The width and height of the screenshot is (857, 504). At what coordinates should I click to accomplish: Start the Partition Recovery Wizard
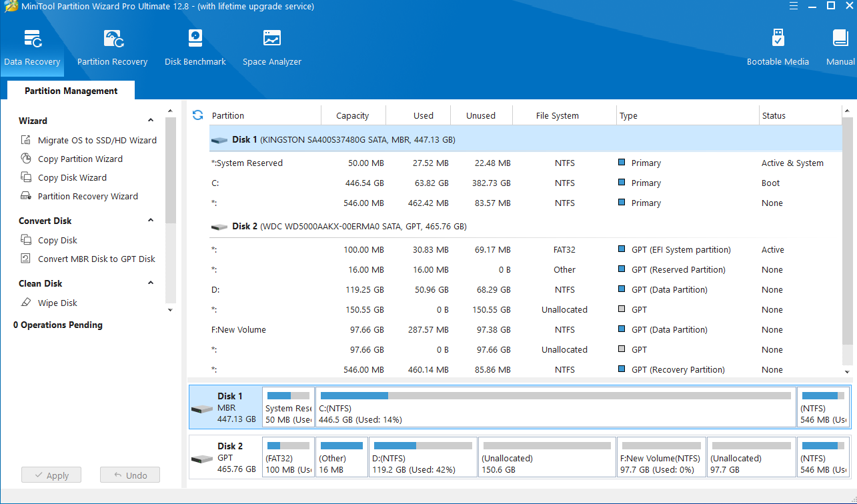coord(79,196)
